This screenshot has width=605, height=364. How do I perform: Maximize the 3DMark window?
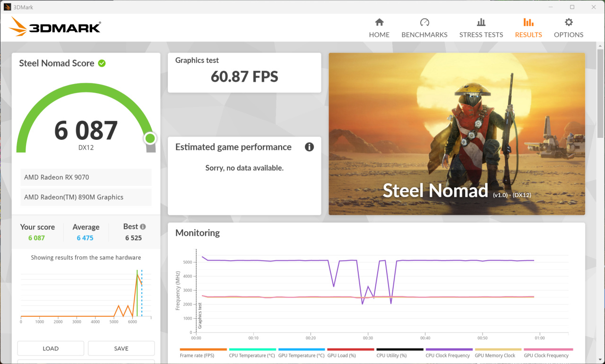[572, 7]
